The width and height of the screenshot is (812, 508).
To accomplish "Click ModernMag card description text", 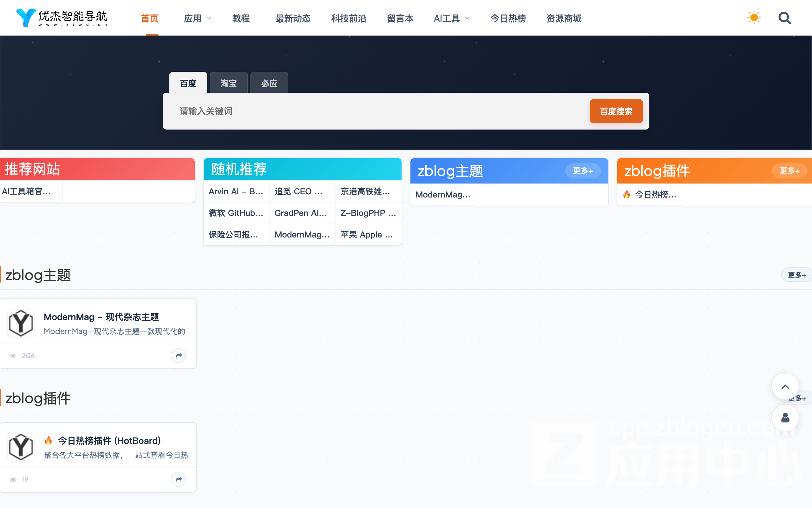I will click(115, 331).
